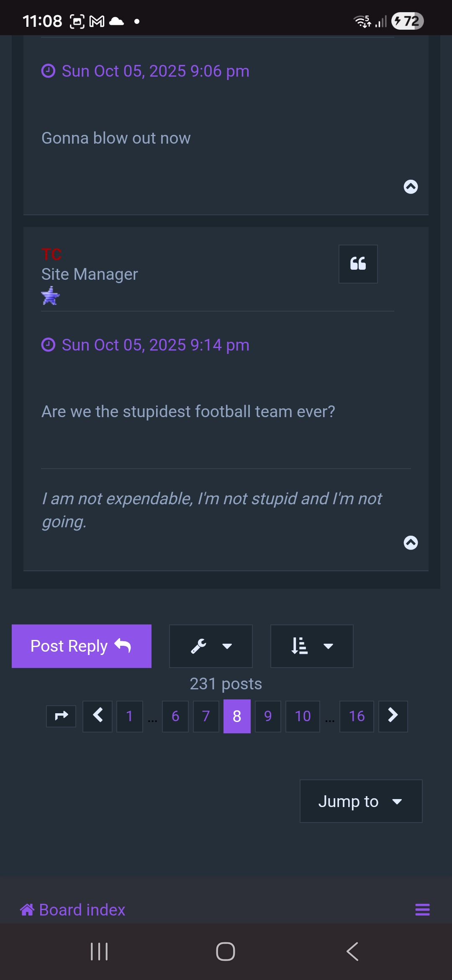Open the Android recent apps button
The height and width of the screenshot is (980, 452).
tap(99, 952)
